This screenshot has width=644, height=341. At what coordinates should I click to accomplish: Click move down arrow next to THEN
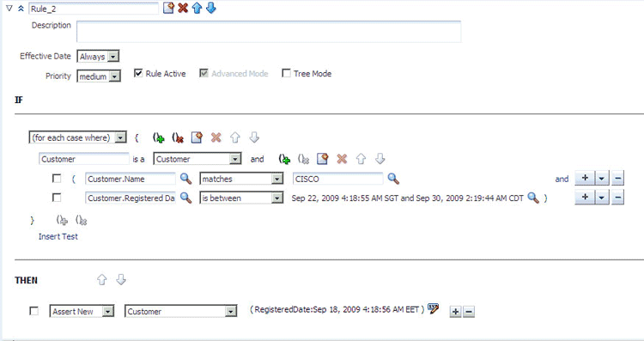coord(121,280)
